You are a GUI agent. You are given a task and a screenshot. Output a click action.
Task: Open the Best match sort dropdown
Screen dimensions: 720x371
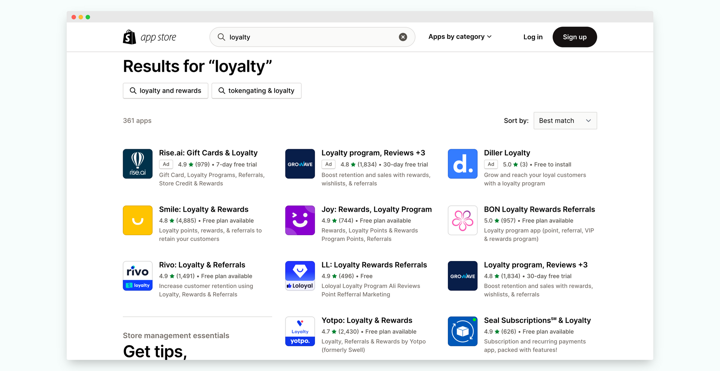point(565,121)
